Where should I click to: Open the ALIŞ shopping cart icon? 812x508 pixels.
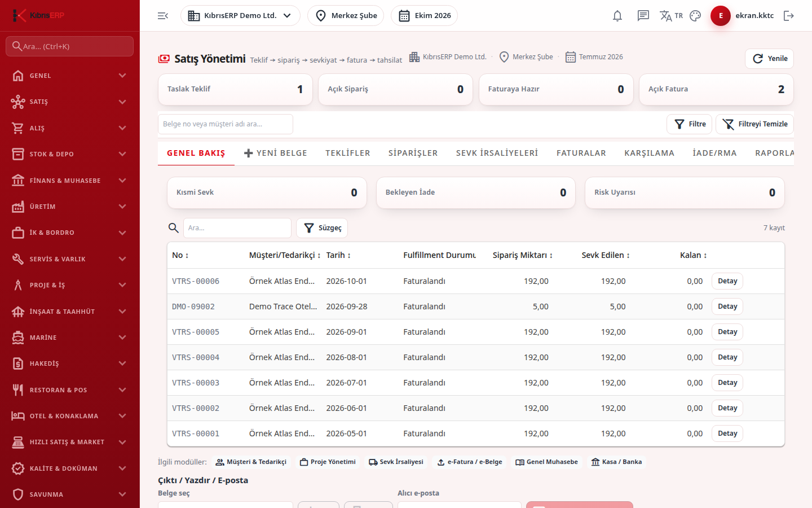18,128
